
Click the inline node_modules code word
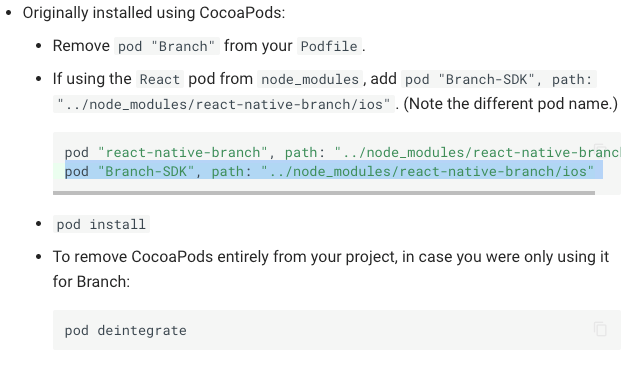coord(310,79)
